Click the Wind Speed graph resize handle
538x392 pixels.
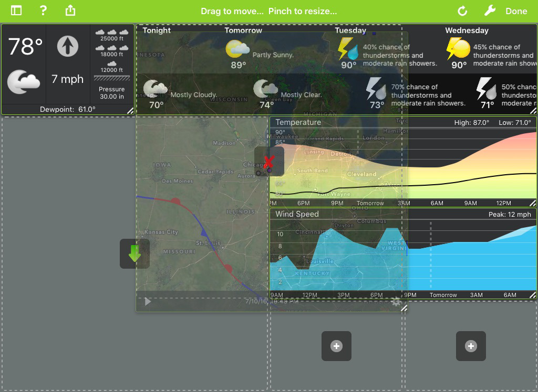533,295
